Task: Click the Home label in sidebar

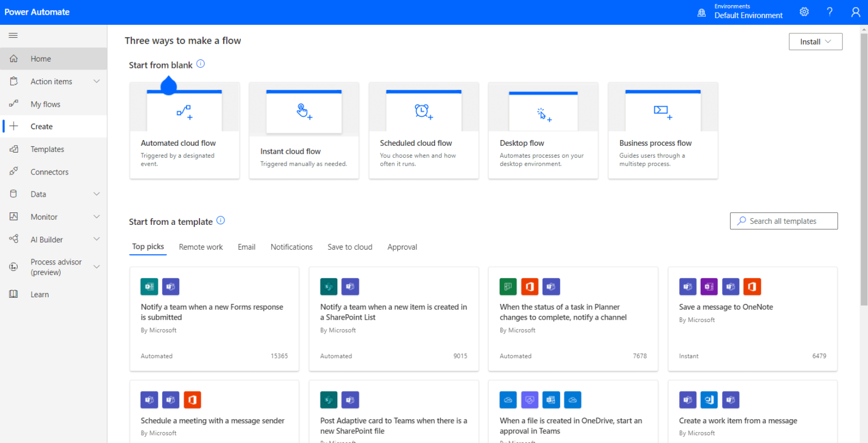Action: 41,59
